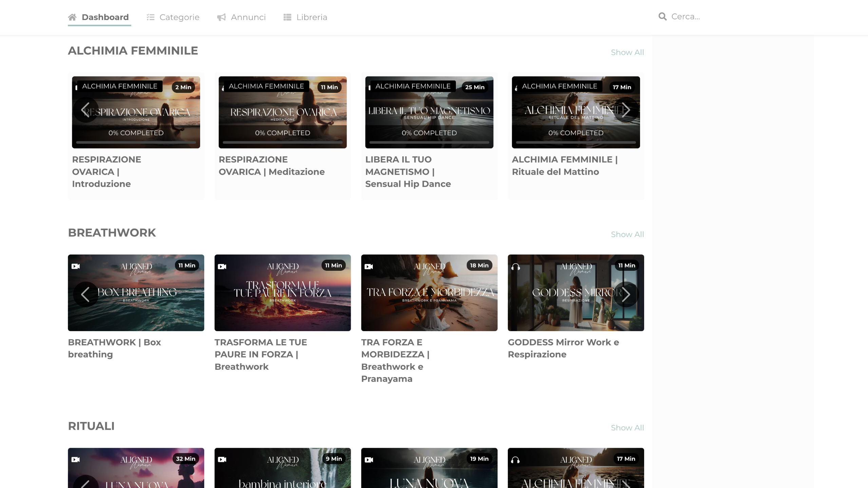Show All for Alchimia Femminile section
The image size is (868, 488).
(627, 53)
